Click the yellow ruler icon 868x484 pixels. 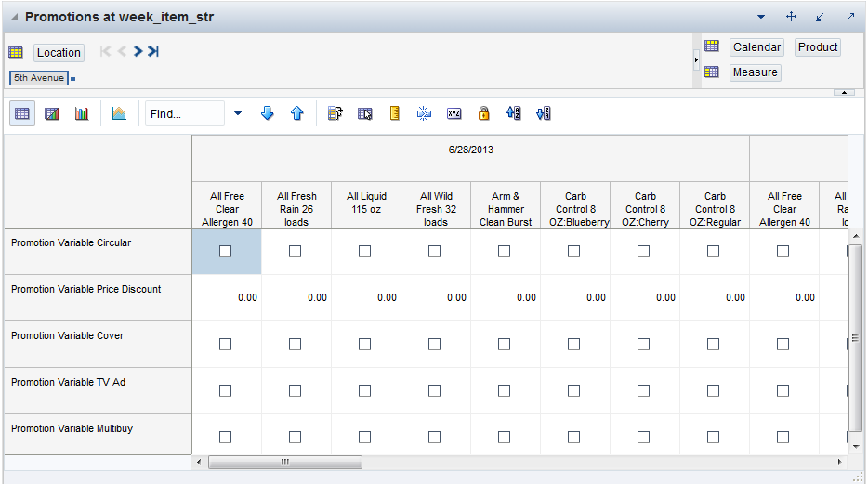(x=395, y=114)
